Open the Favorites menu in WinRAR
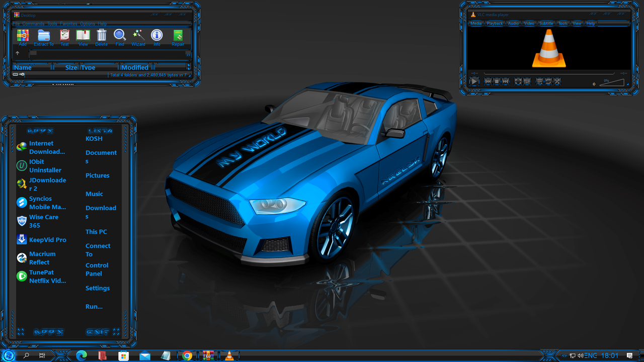 point(68,24)
